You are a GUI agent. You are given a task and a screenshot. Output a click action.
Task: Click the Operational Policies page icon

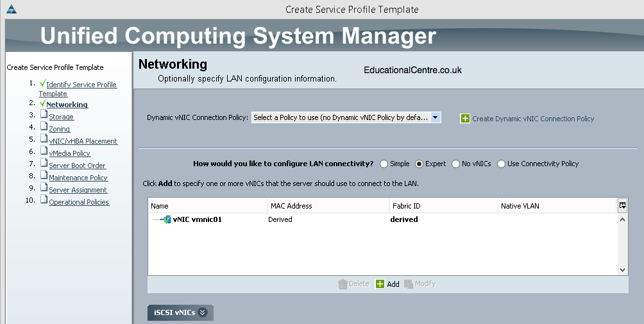(44, 199)
